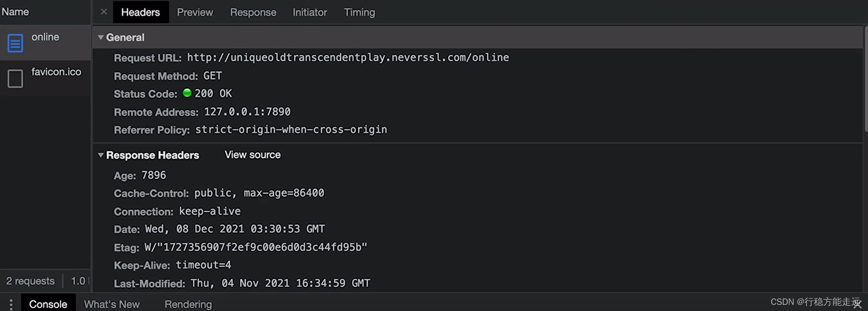Click the 2 requests summary text

click(29, 281)
